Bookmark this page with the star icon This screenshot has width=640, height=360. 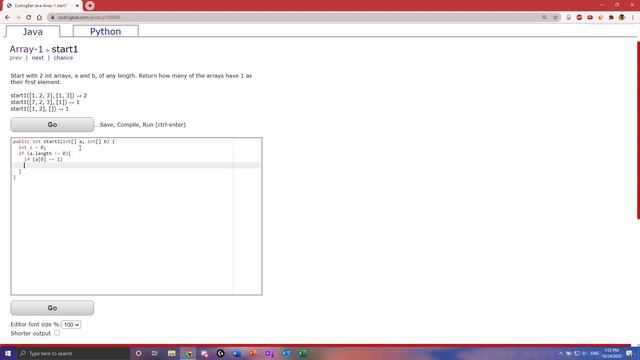click(555, 18)
